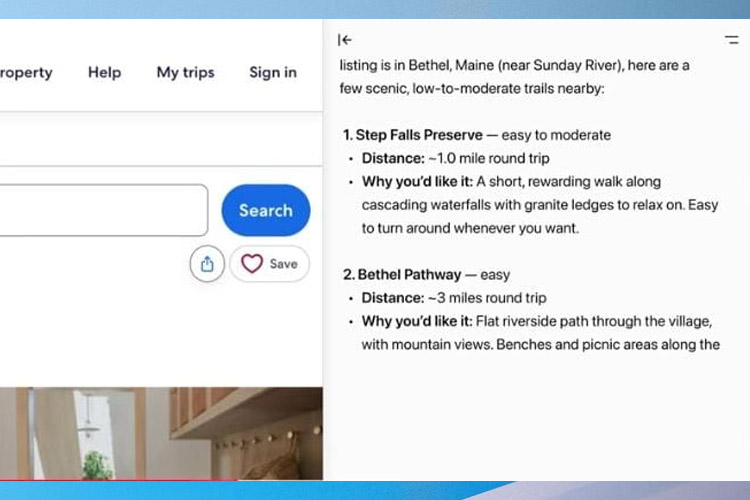Open the two-line menu icon in the panel
Screen dimensions: 750x500
[x=731, y=40]
